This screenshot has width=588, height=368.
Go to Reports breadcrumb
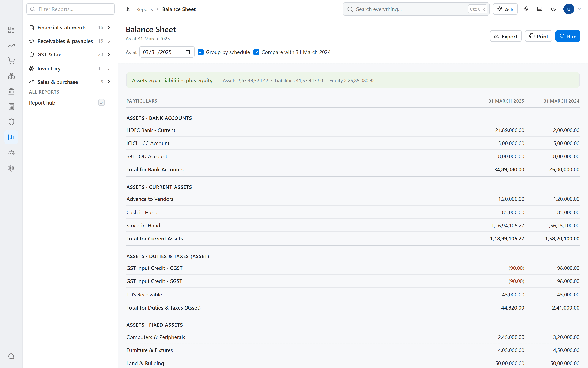(144, 9)
